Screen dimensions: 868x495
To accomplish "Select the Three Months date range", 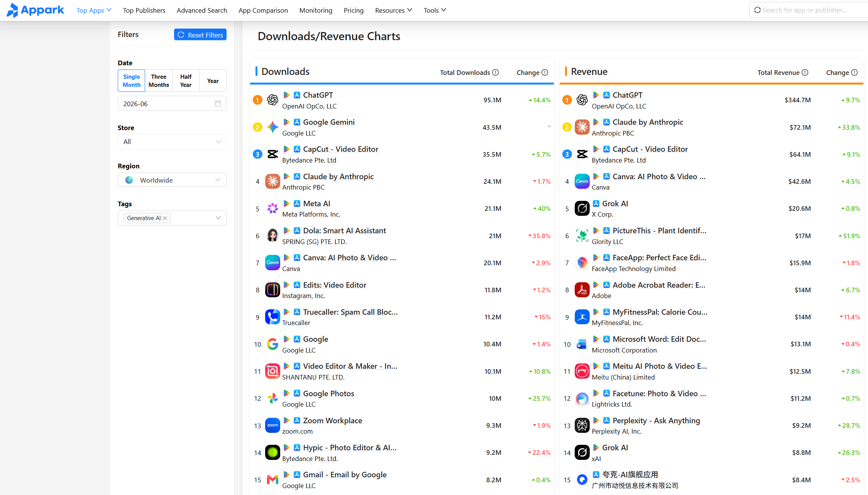I will (159, 81).
